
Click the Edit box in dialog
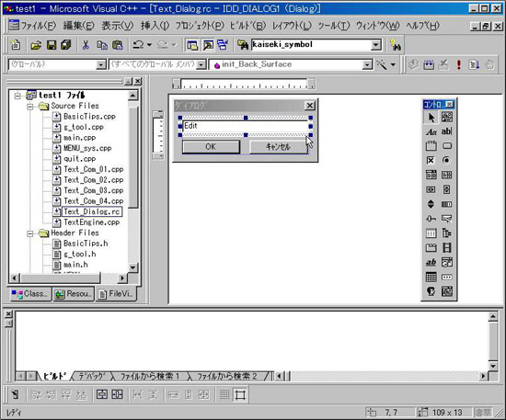246,126
